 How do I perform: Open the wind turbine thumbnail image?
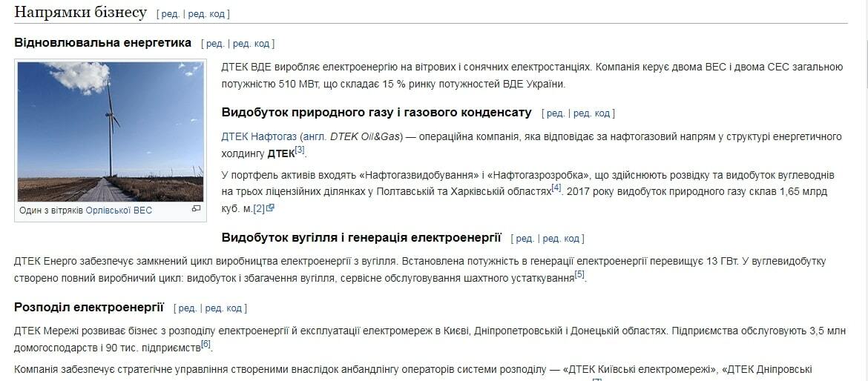click(111, 132)
